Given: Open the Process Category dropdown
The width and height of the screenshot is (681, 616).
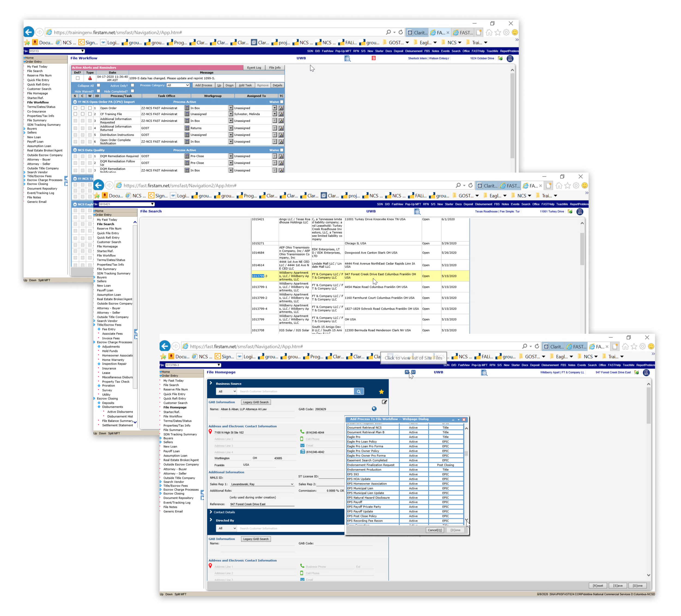Looking at the screenshot, I should pos(178,85).
